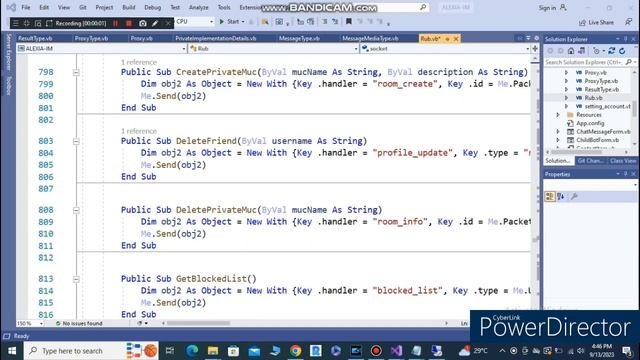The image size is (640, 360).
Task: Toggle auto-hide pin on Properties panel
Action: click(625, 174)
